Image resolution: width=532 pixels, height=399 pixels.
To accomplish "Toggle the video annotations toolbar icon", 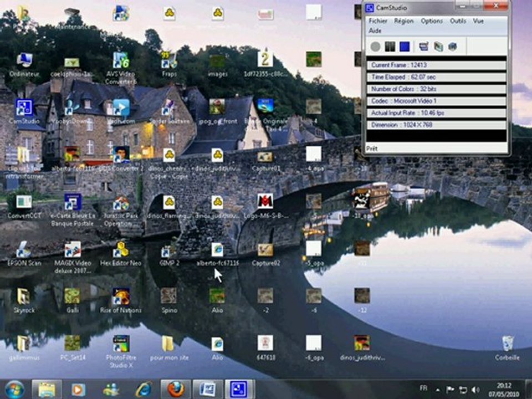I will 438,47.
